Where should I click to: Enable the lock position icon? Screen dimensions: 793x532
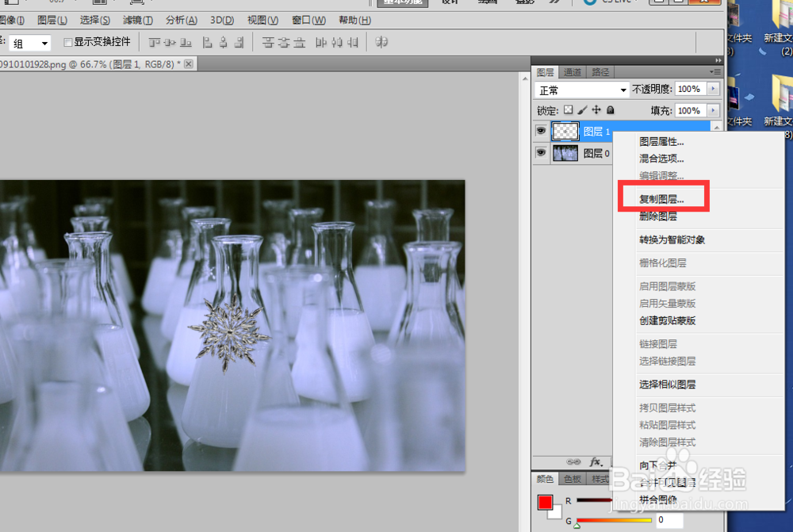(x=596, y=110)
